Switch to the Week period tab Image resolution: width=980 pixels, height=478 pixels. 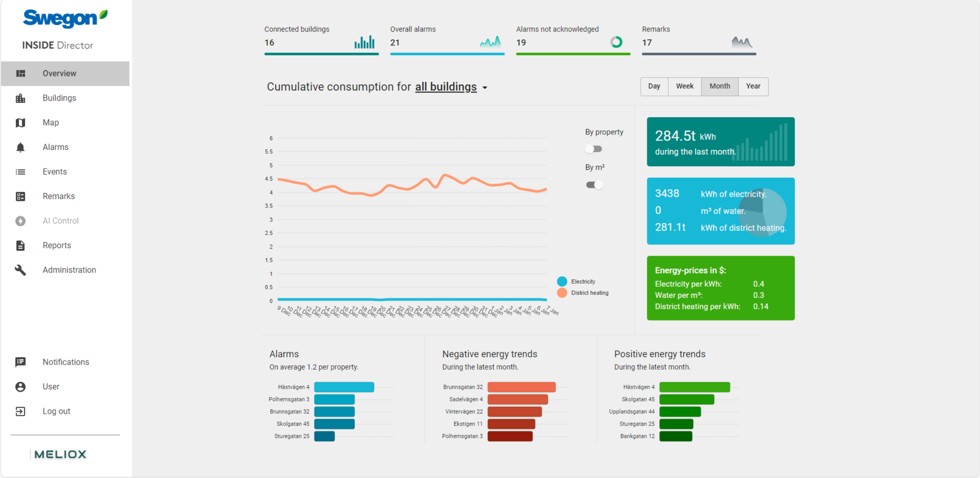point(684,86)
